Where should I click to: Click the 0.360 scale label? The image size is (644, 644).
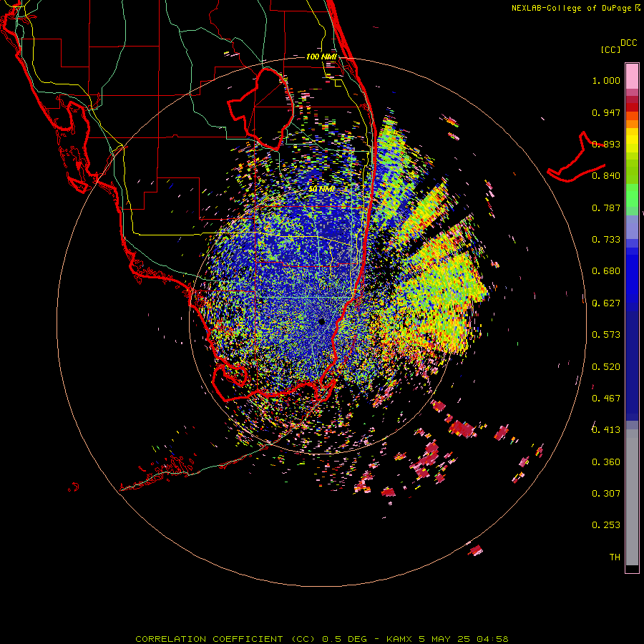coord(606,462)
